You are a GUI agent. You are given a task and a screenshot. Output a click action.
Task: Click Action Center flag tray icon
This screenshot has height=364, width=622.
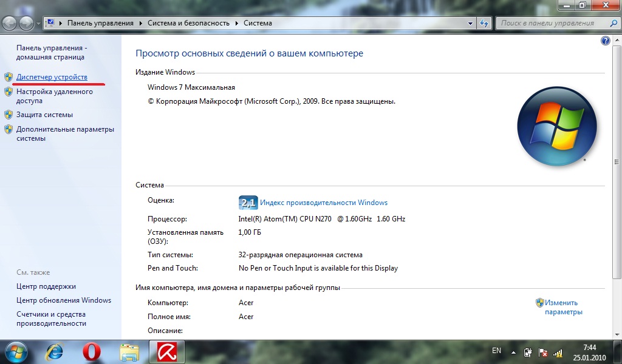542,352
